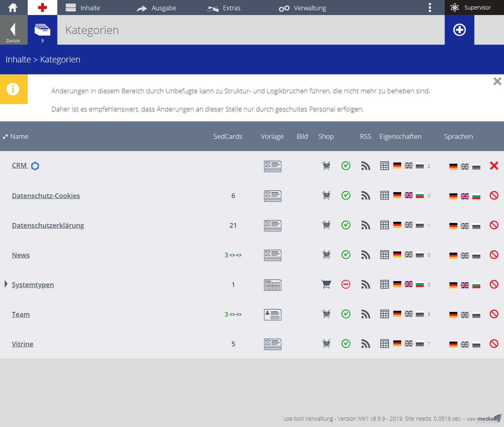Open the Datenschutz-Cookies category
Image resolution: width=504 pixels, height=427 pixels.
pos(46,196)
